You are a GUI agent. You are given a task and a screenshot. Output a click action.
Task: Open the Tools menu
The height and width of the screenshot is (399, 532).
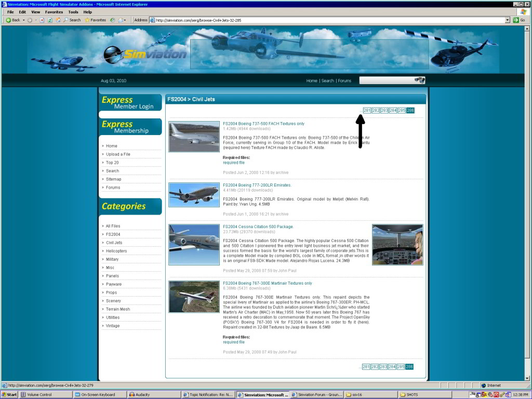[73, 12]
